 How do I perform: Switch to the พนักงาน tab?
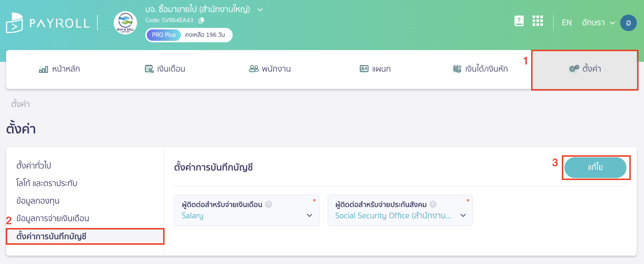tap(269, 69)
